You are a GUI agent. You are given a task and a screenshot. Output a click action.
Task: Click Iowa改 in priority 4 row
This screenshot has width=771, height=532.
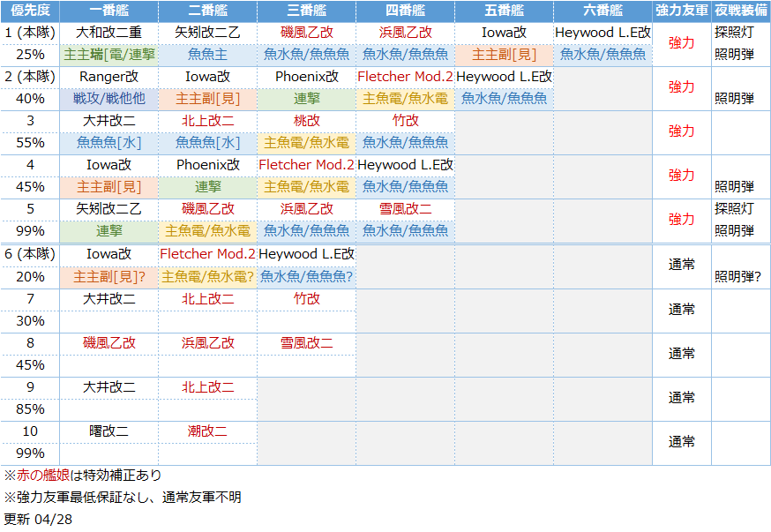click(x=109, y=166)
